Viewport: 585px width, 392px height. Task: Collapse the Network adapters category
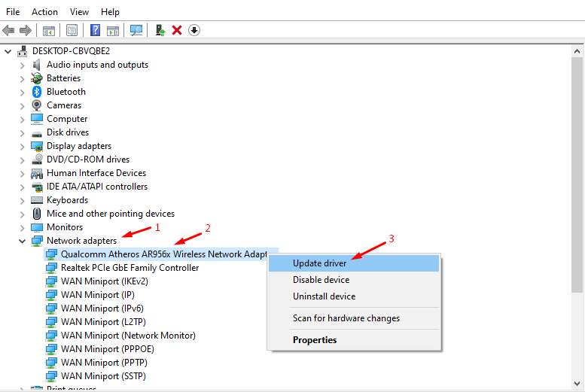click(x=22, y=241)
